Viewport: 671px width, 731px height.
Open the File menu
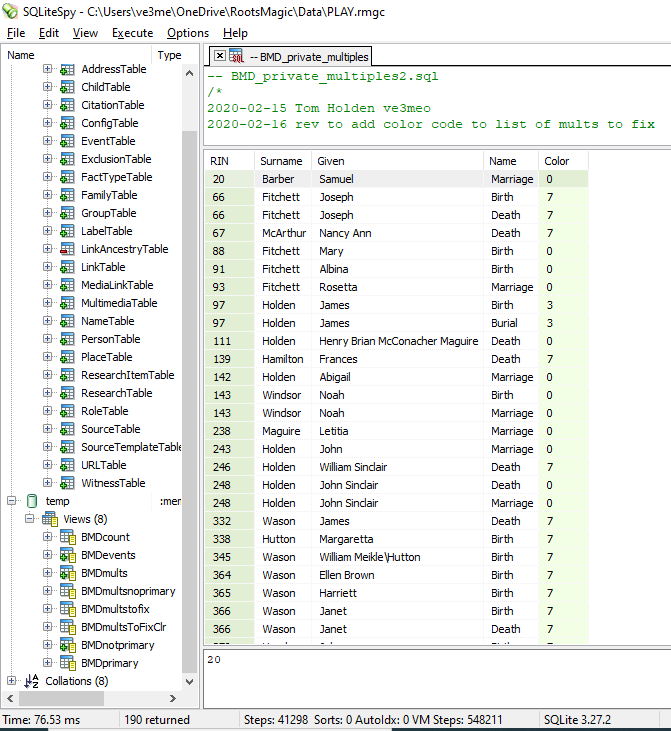point(16,33)
